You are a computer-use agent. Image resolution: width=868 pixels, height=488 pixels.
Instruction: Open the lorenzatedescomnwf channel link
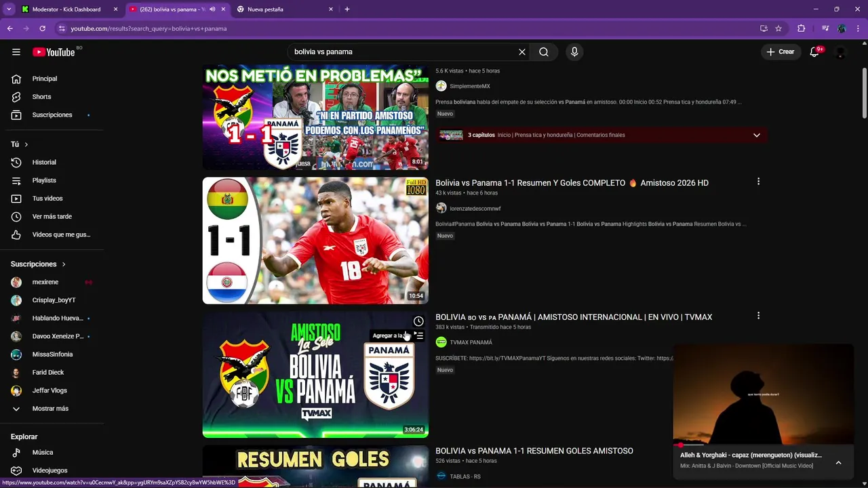coord(475,209)
